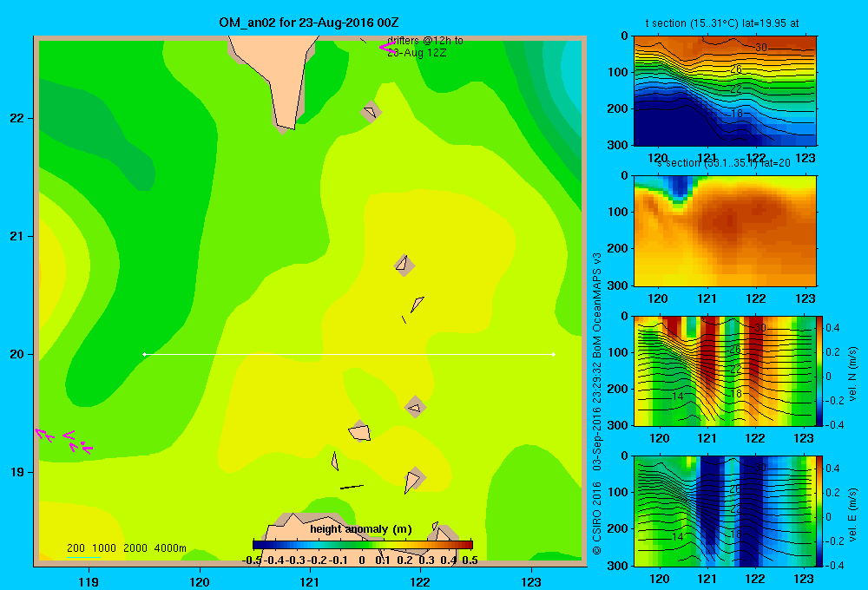Image resolution: width=868 pixels, height=590 pixels.
Task: Click longitude label "122" under the main map
Action: 420,581
